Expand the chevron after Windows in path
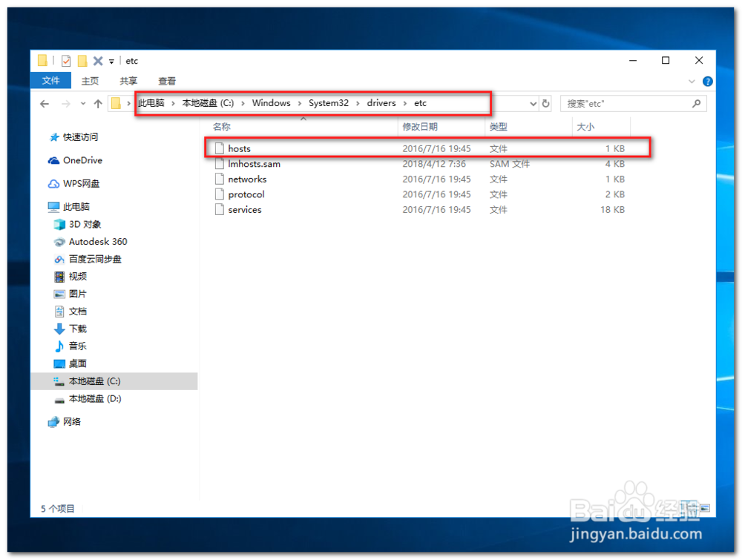742x560 pixels. click(300, 104)
